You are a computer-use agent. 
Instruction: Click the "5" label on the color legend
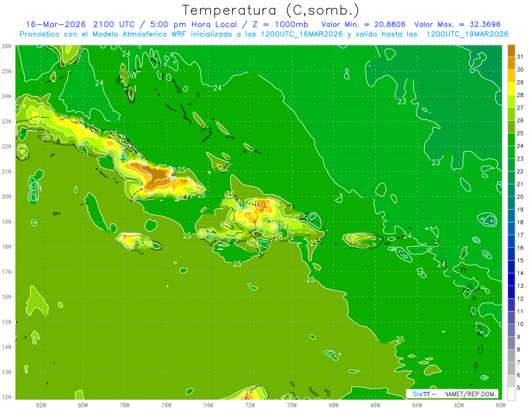click(519, 388)
